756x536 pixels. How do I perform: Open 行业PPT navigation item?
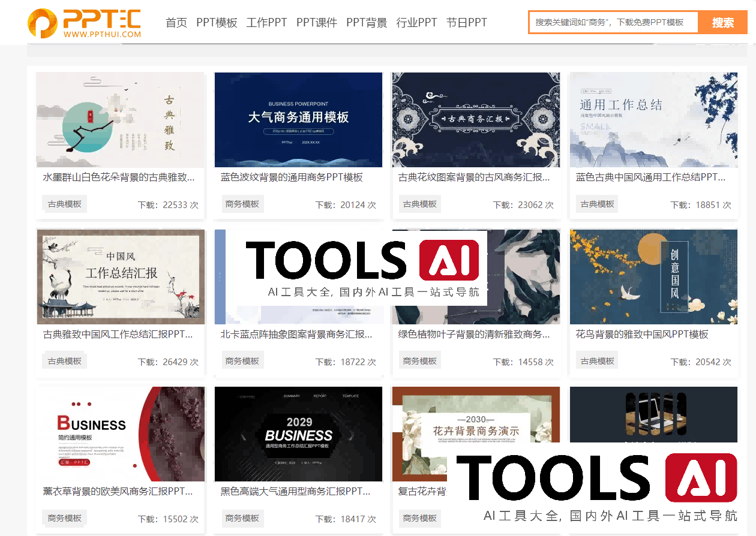point(417,23)
